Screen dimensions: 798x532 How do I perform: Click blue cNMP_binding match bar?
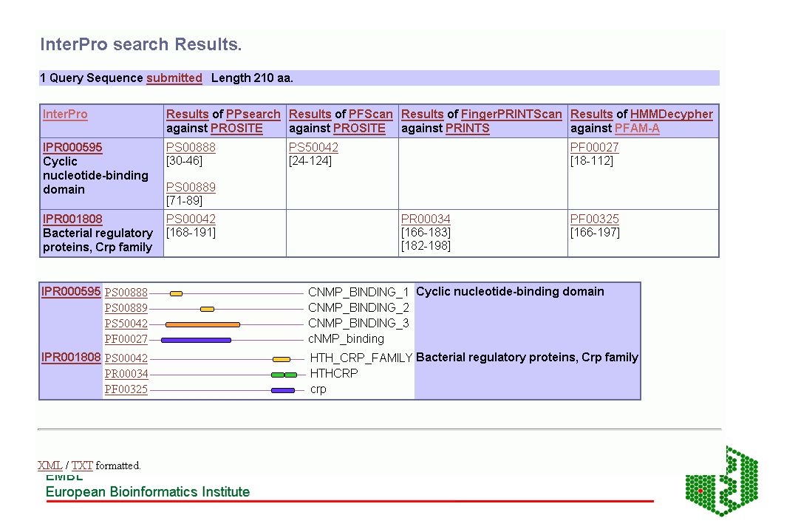pos(196,340)
